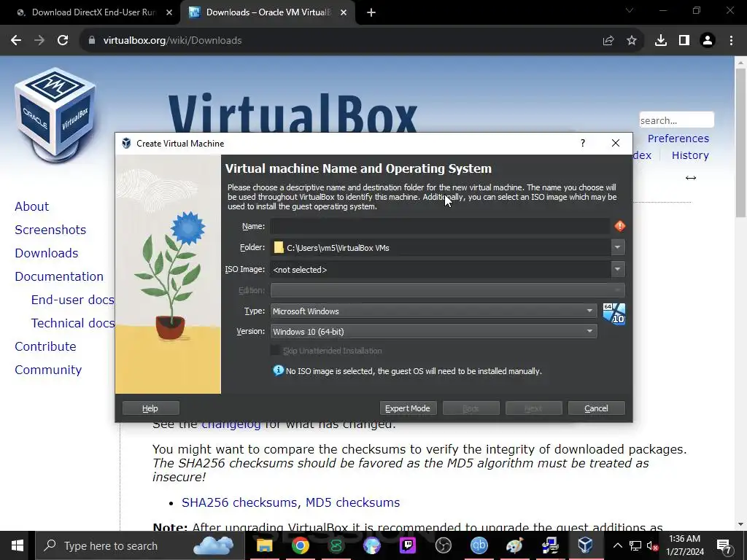Open Google Chrome from the taskbar
Screen dimensions: 747x560
tap(300, 545)
